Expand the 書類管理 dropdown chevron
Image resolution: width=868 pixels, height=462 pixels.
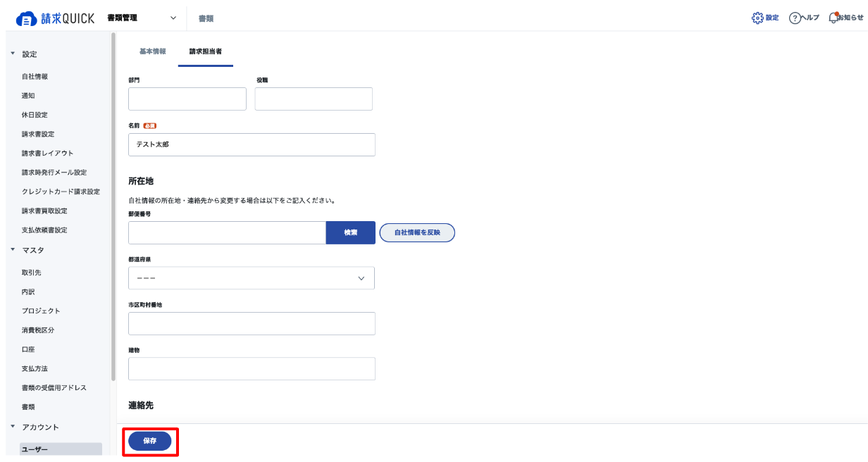[x=173, y=18]
